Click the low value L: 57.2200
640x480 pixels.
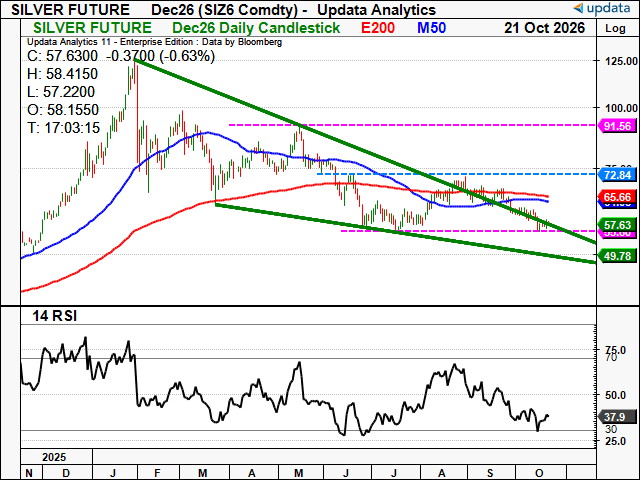[61, 92]
